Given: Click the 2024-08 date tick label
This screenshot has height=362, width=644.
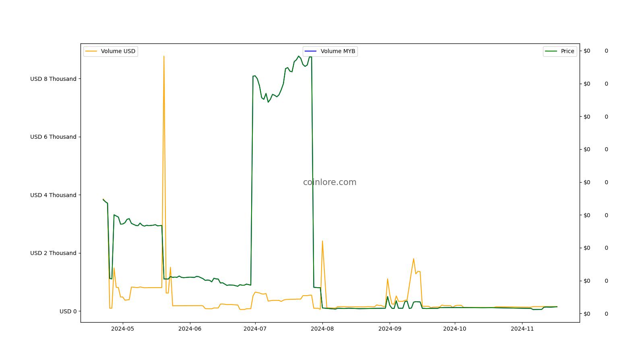Looking at the screenshot, I should 322,329.
